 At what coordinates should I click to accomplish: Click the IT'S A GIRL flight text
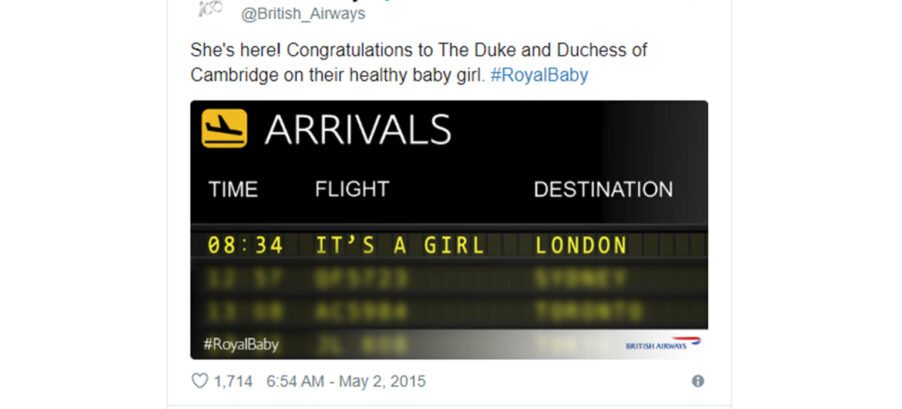coord(400,246)
